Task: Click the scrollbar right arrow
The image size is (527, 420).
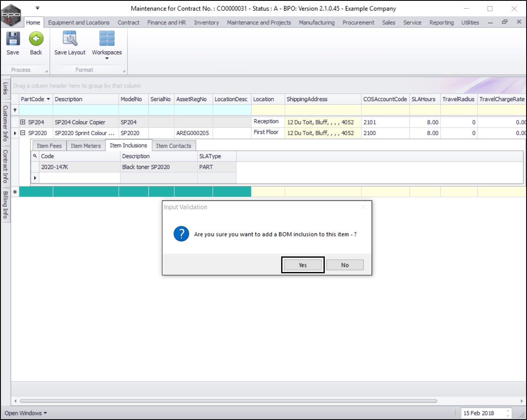Action: 522,401
